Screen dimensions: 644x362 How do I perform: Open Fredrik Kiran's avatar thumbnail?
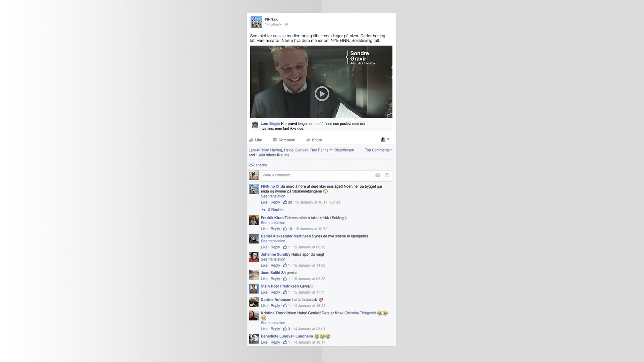(x=254, y=221)
